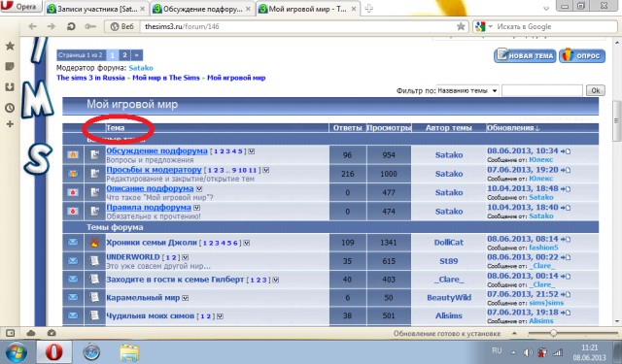Open the sidebar notes panel icon

click(10, 66)
